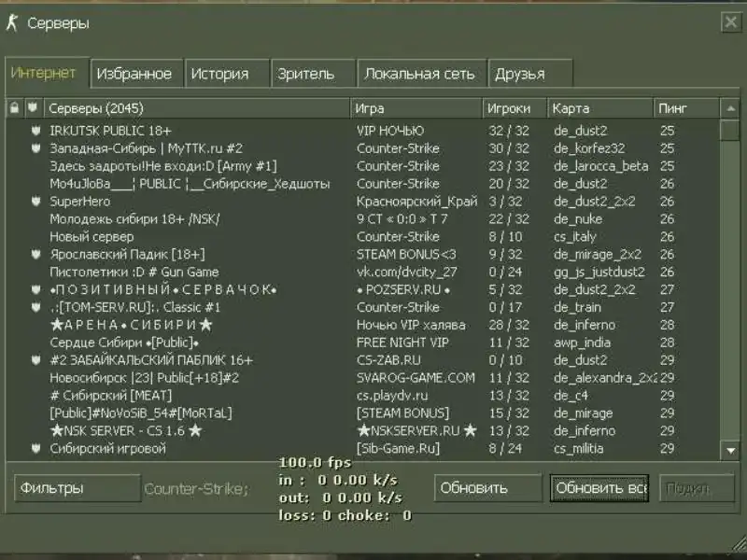Click the Counter-Strike logo icon in title bar
The width and height of the screenshot is (747, 560).
12,23
